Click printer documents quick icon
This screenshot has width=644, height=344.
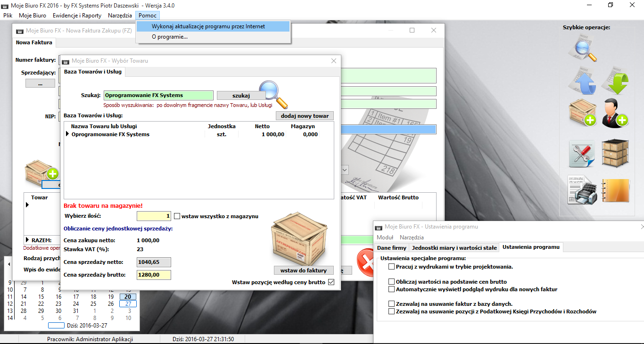[x=583, y=190]
